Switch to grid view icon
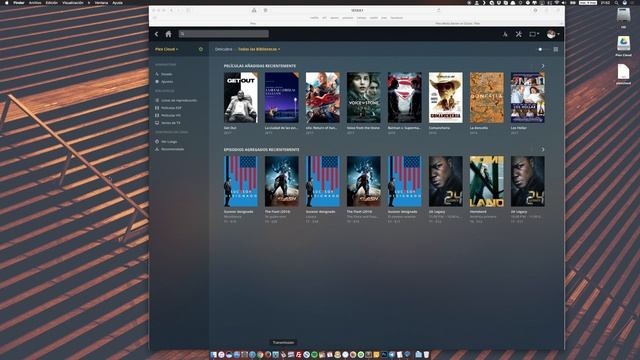The height and width of the screenshot is (360, 640). click(556, 49)
